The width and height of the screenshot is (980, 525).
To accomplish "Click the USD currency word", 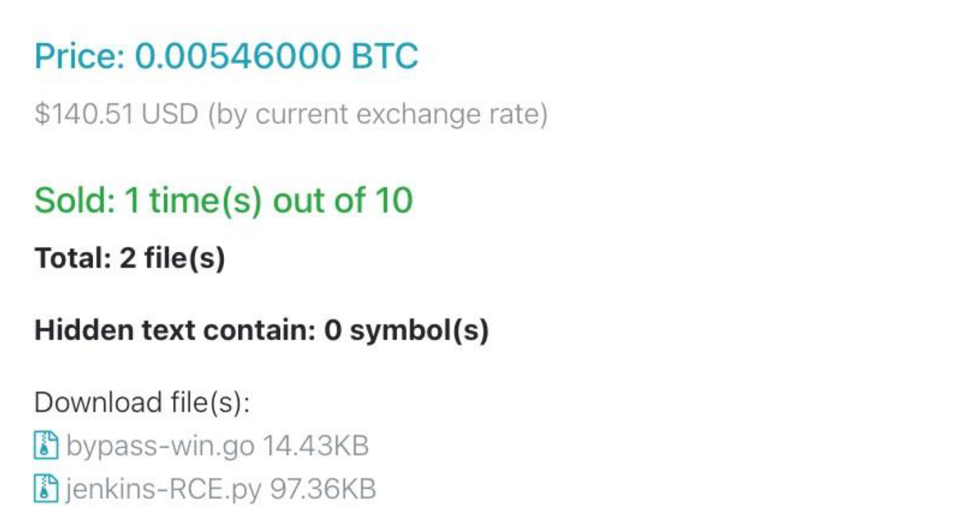I will (170, 115).
